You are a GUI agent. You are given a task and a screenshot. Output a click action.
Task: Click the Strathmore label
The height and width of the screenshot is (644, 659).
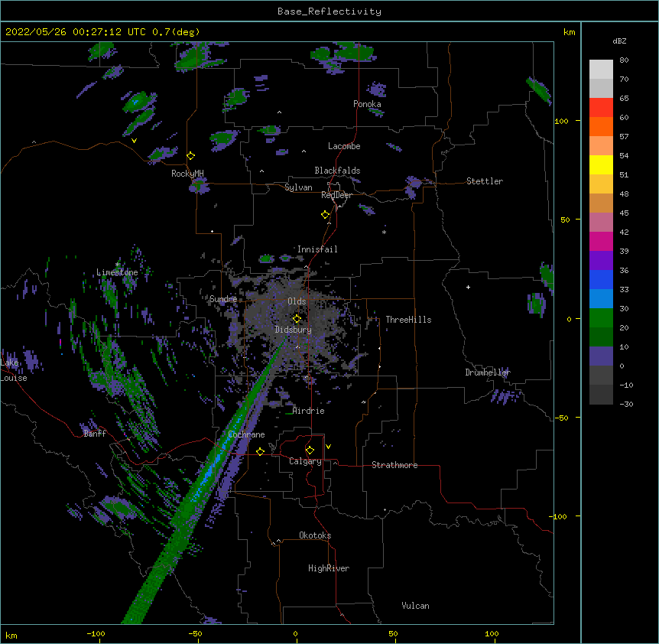tap(394, 465)
